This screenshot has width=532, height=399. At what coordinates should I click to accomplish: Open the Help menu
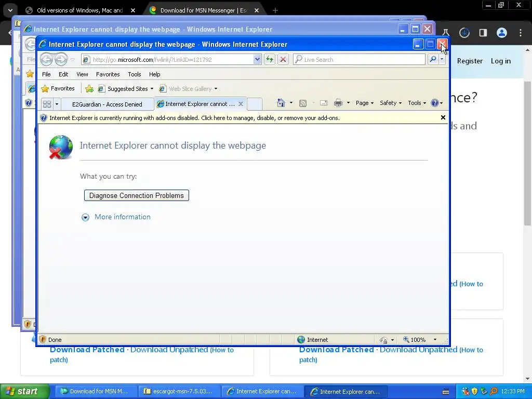[x=154, y=74]
